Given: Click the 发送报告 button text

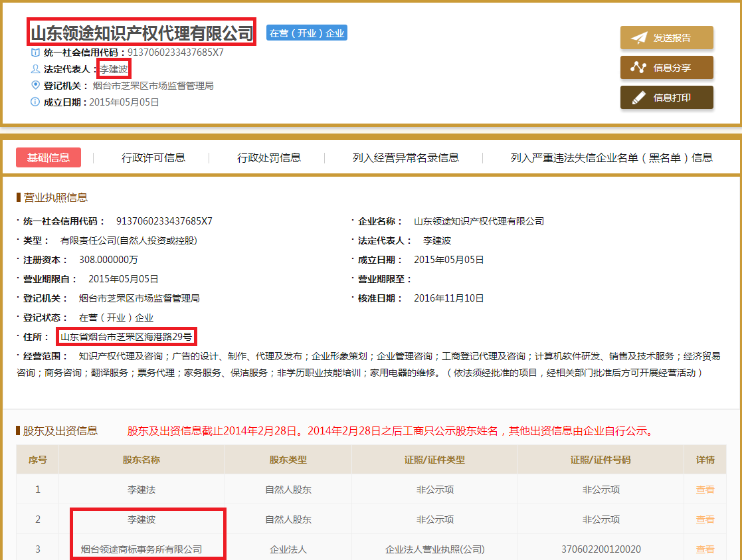Looking at the screenshot, I should pyautogui.click(x=672, y=38).
